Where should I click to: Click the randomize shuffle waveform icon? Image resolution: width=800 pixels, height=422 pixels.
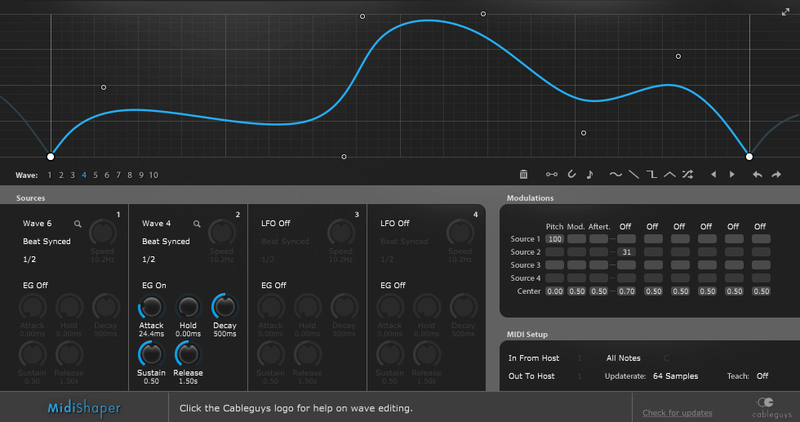pos(687,174)
